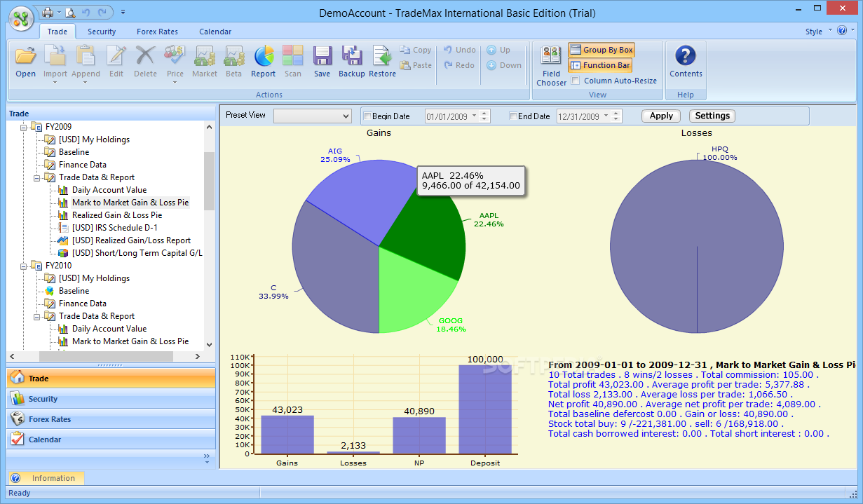
Task: Click the Settings button
Action: click(x=712, y=116)
